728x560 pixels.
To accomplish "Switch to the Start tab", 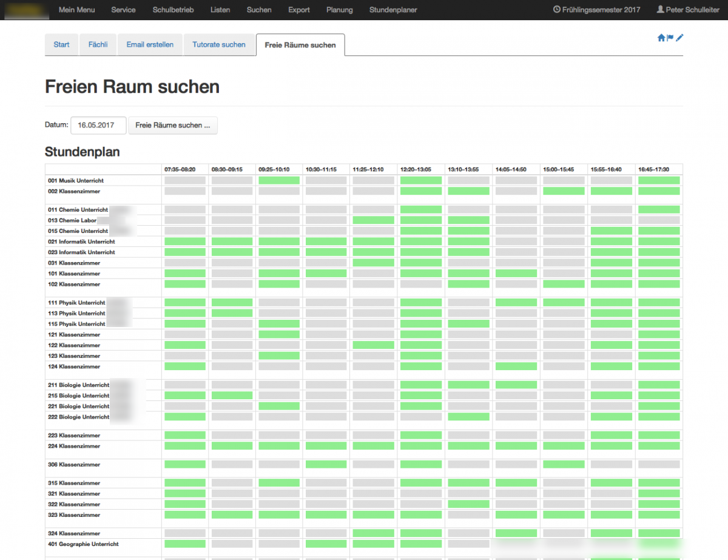I will pyautogui.click(x=61, y=44).
